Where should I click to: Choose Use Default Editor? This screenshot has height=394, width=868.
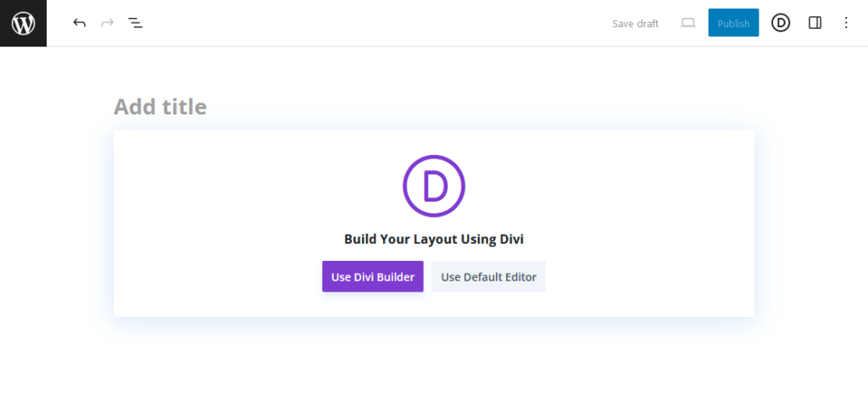click(488, 277)
